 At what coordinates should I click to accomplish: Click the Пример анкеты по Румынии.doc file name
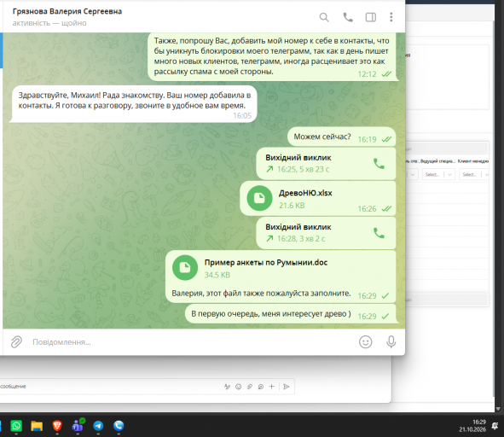point(266,262)
